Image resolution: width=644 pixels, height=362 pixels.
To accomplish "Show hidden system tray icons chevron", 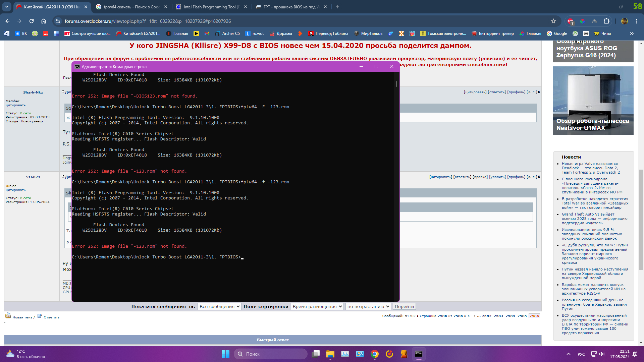I will [x=568, y=354].
